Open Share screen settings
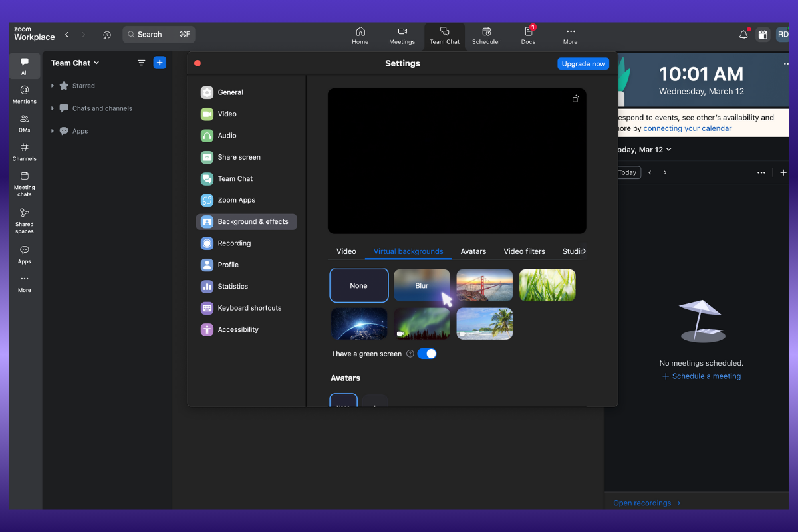Image resolution: width=798 pixels, height=532 pixels. coord(246,157)
